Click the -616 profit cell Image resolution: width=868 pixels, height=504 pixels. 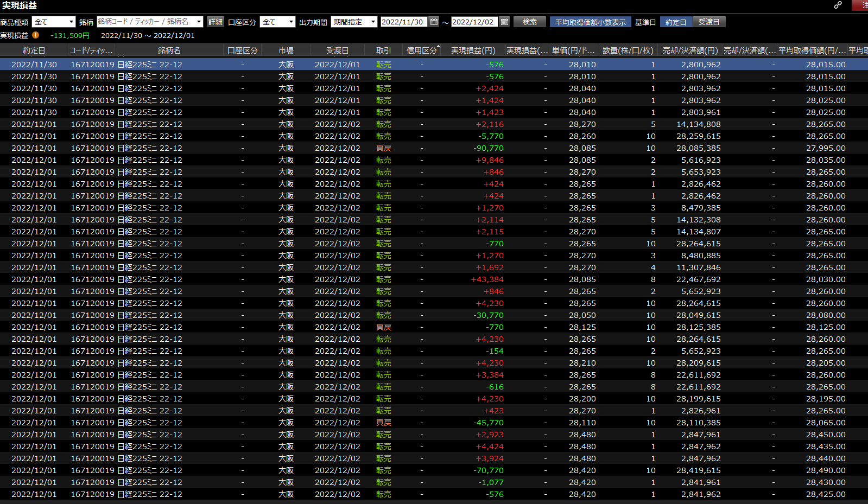(x=495, y=387)
